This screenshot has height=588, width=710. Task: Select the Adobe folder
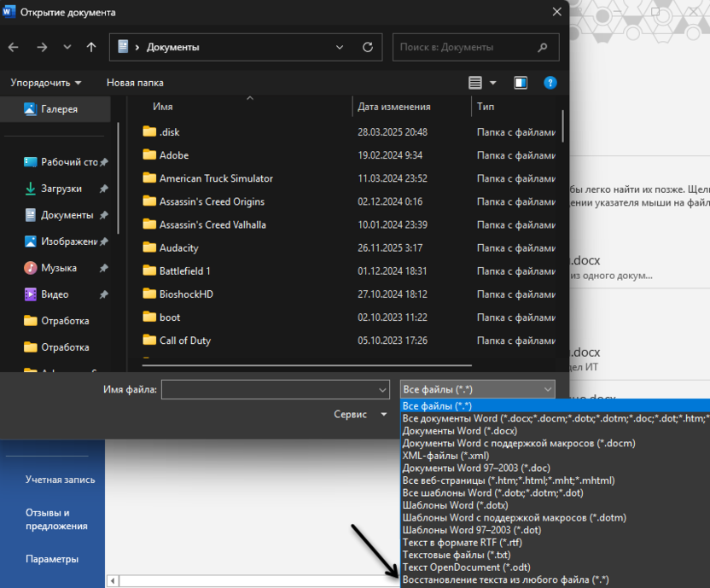[349, 155]
